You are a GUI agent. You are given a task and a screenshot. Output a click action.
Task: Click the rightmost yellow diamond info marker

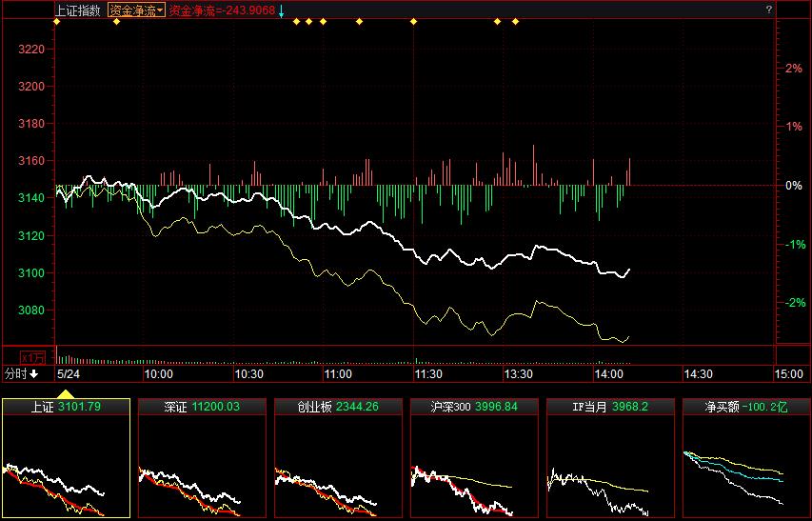[x=516, y=21]
